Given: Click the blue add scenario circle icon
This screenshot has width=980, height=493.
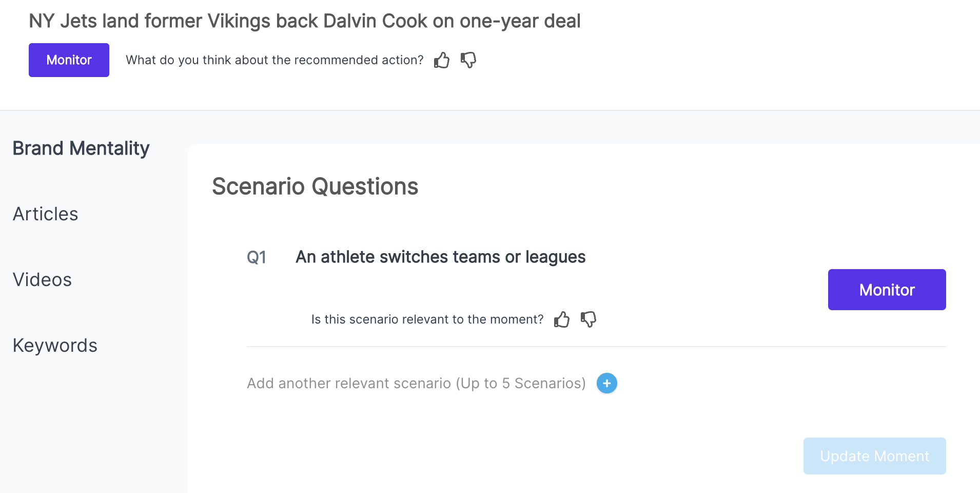Looking at the screenshot, I should pyautogui.click(x=606, y=383).
